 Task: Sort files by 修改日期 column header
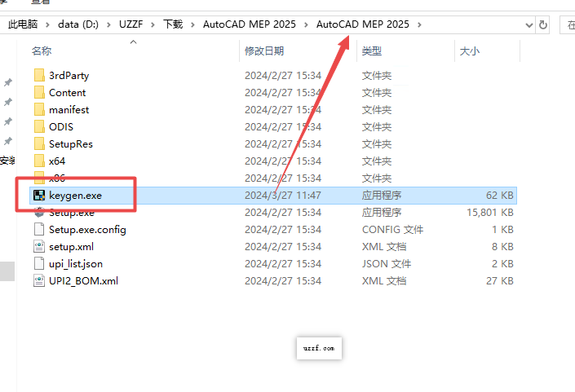point(264,51)
